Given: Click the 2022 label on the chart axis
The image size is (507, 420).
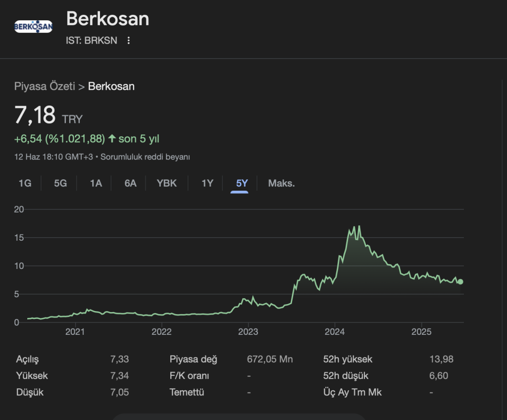Looking at the screenshot, I should point(161,332).
